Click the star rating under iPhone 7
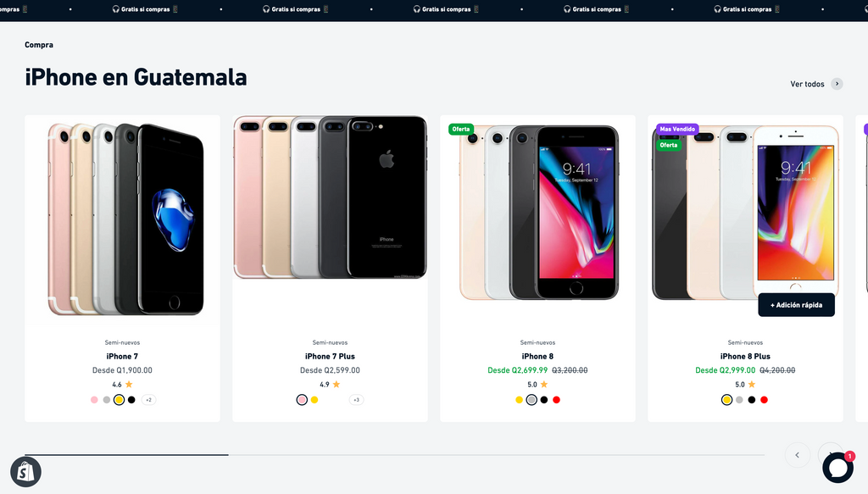Screen dimensions: 868x494 point(122,385)
